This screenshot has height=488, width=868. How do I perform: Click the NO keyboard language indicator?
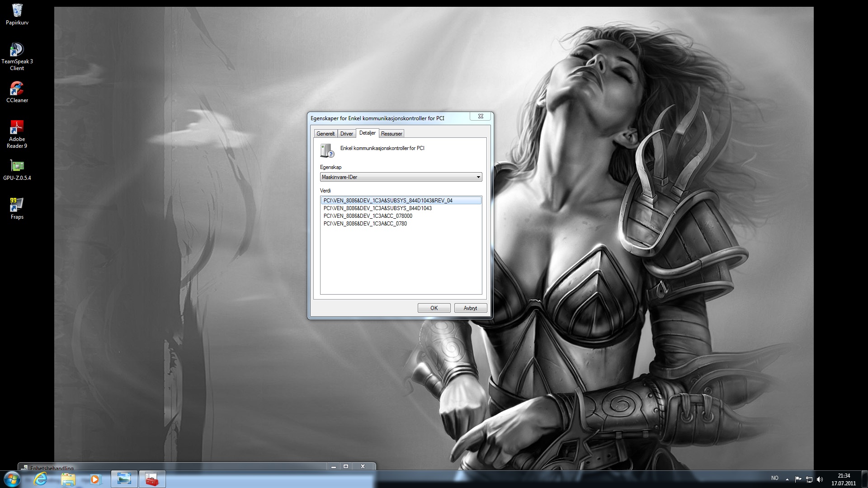point(775,478)
